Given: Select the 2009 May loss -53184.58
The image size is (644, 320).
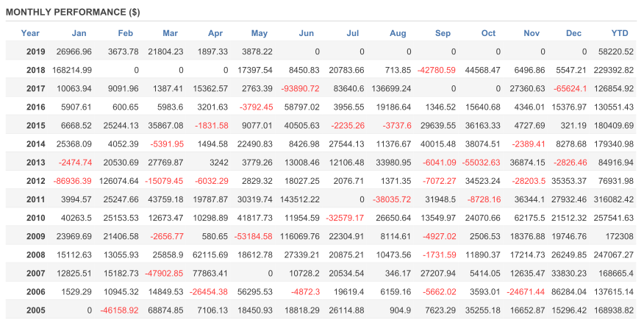Looking at the screenshot, I should (254, 235).
